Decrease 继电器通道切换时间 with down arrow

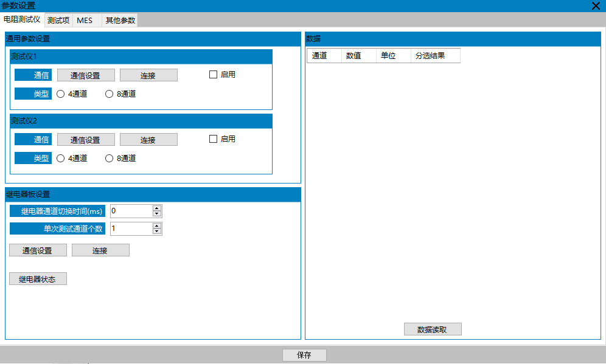[156, 214]
